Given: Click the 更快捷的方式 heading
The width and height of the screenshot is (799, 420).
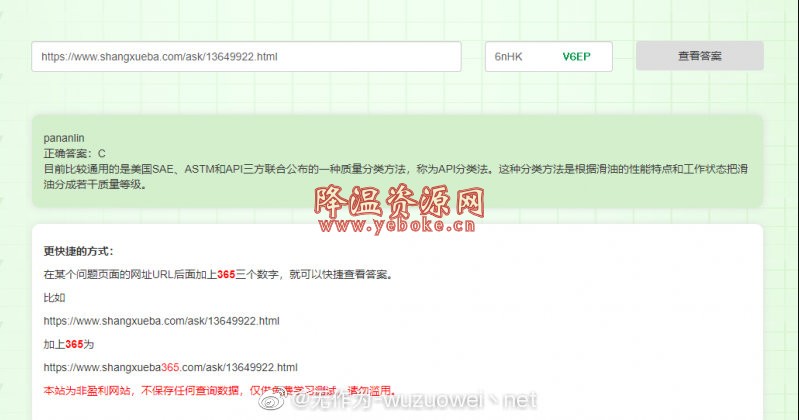Looking at the screenshot, I should 78,251.
